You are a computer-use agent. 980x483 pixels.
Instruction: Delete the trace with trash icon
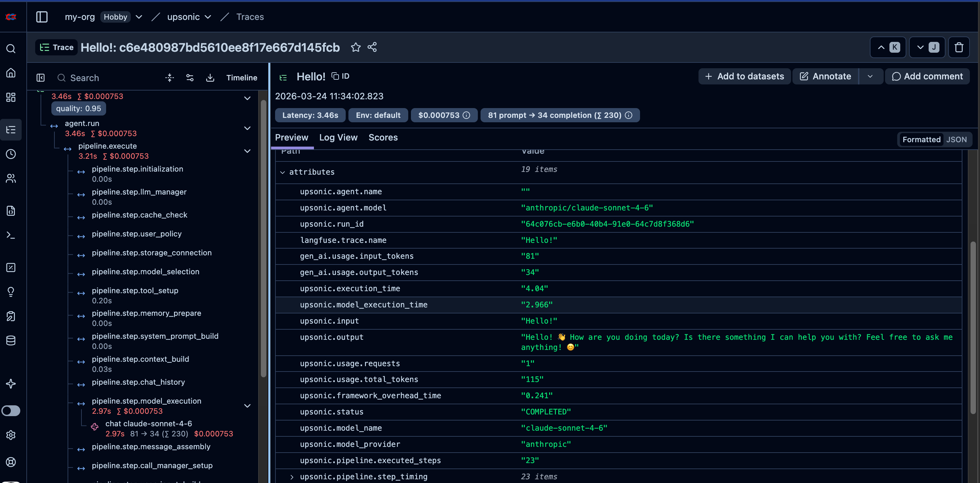click(x=959, y=47)
